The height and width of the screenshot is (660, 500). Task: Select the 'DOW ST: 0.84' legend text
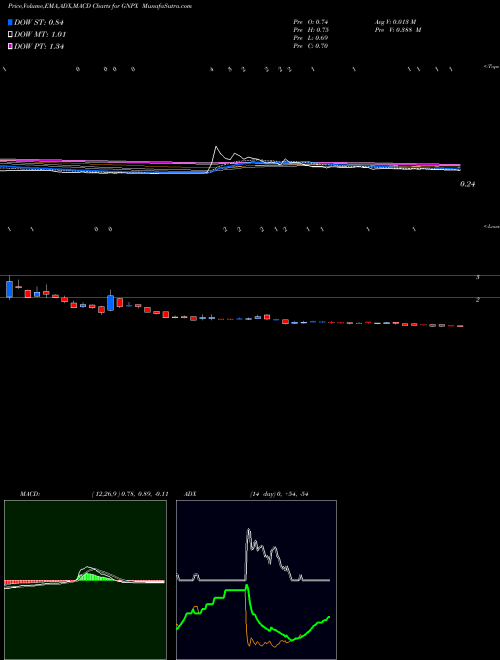(x=39, y=23)
